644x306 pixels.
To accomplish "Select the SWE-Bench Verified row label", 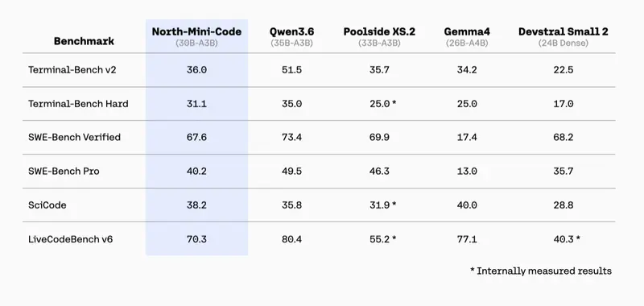I will [x=74, y=137].
